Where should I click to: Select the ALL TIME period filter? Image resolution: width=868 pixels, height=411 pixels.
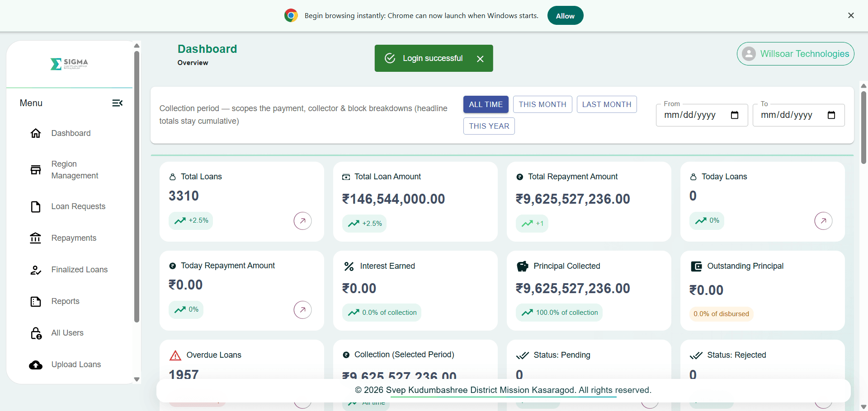point(486,104)
